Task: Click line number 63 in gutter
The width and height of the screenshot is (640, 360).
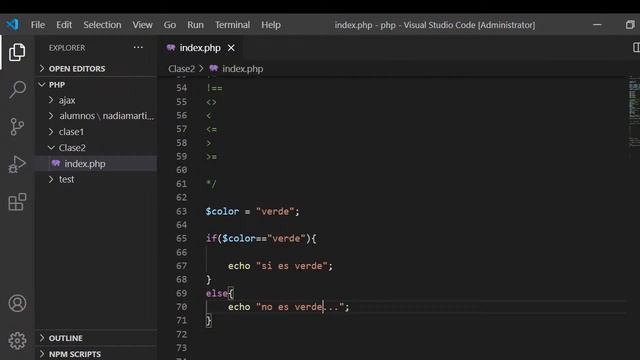Action: click(182, 211)
